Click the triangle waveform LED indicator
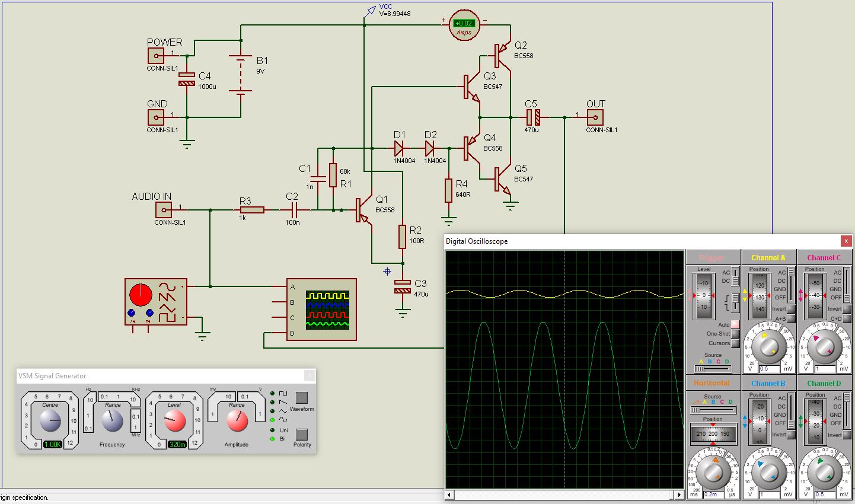 272,411
